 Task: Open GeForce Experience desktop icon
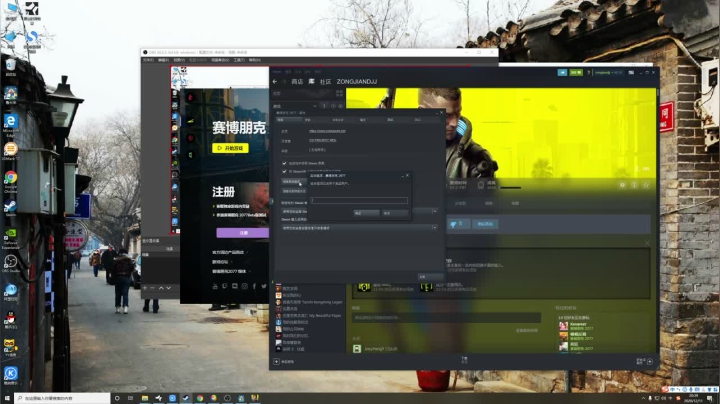click(x=11, y=238)
